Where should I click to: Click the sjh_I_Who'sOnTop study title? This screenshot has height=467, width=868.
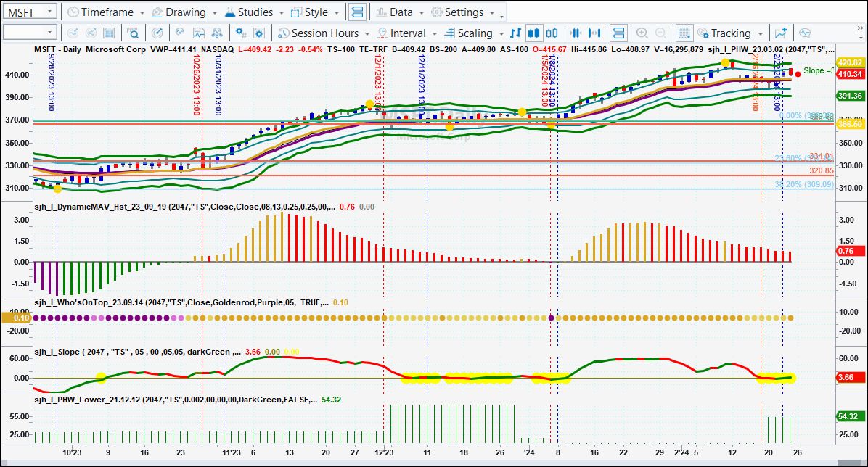(181, 302)
